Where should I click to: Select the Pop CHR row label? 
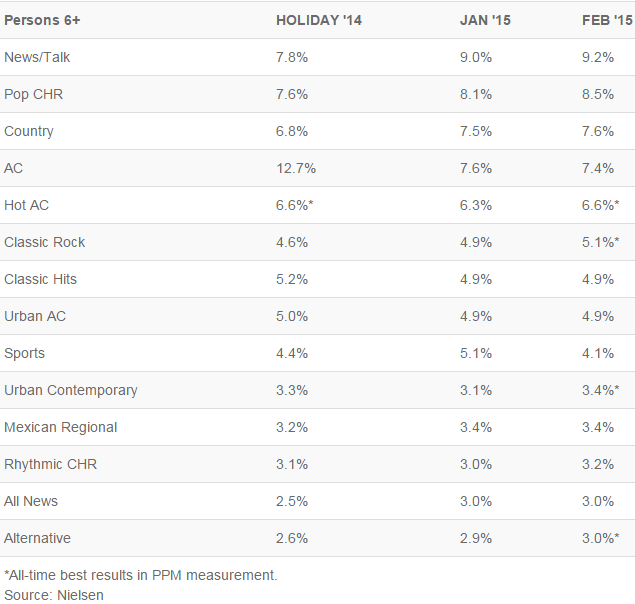(x=33, y=94)
